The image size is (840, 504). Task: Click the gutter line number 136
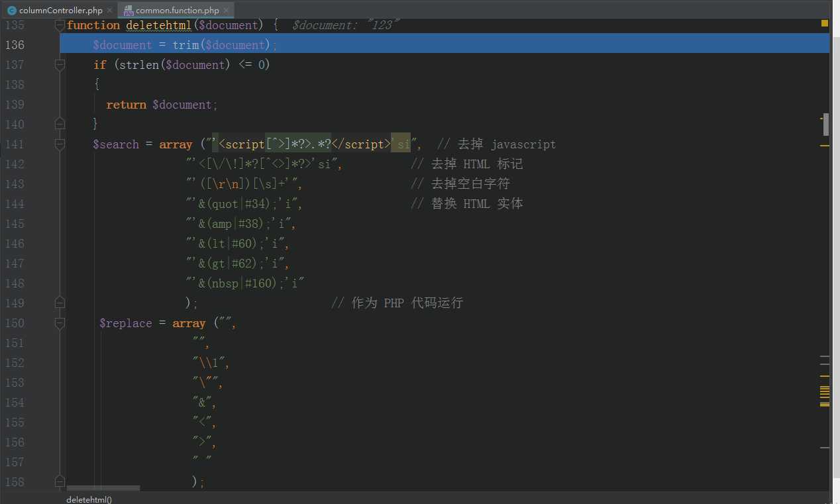coord(15,45)
